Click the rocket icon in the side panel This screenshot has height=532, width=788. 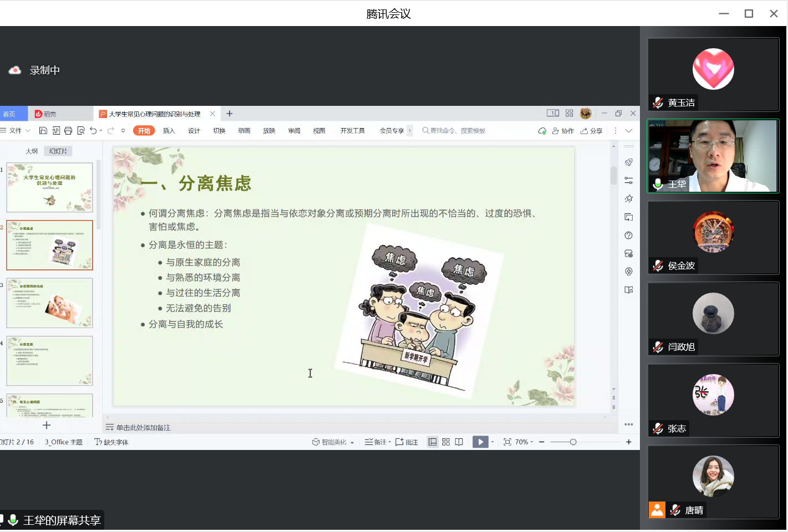pos(629,162)
